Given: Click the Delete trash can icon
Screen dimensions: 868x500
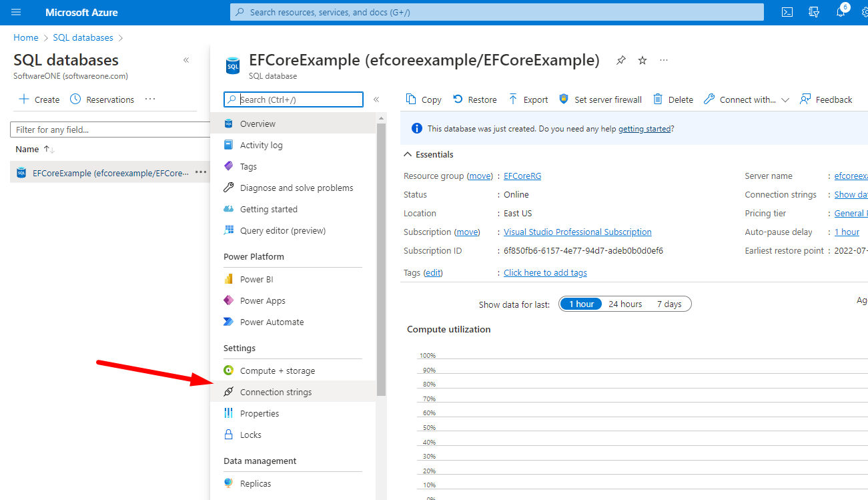Looking at the screenshot, I should pos(658,99).
